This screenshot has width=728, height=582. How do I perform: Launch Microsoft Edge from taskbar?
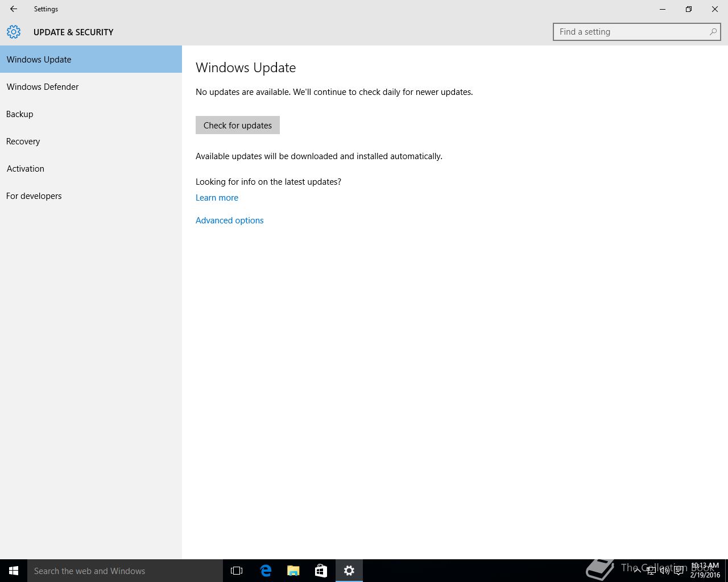[x=266, y=571]
